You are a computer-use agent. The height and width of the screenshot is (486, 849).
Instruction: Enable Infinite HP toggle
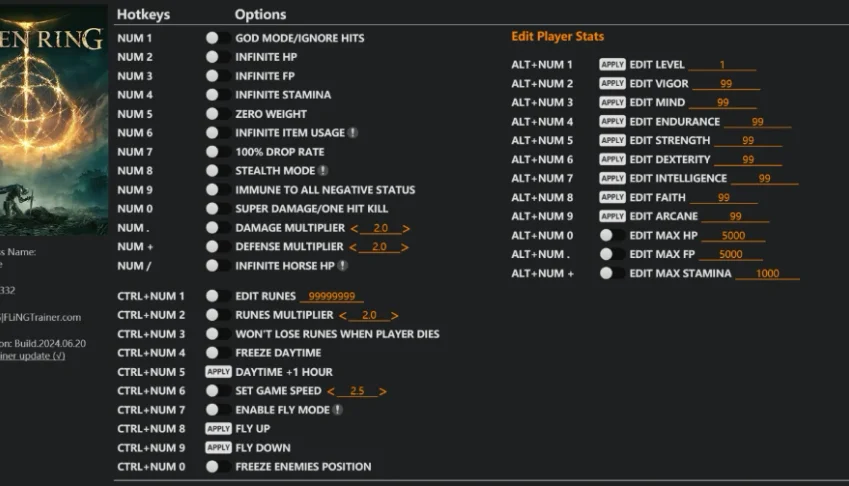pos(218,57)
